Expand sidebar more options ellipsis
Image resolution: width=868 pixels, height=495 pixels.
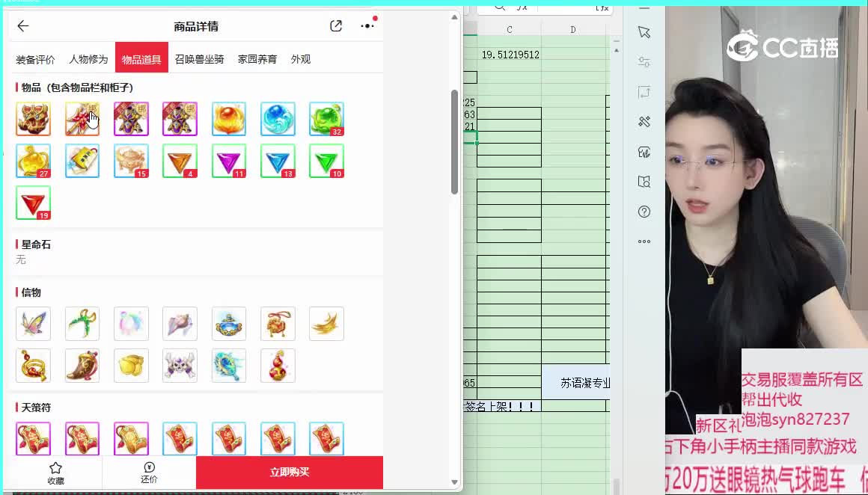(x=644, y=242)
